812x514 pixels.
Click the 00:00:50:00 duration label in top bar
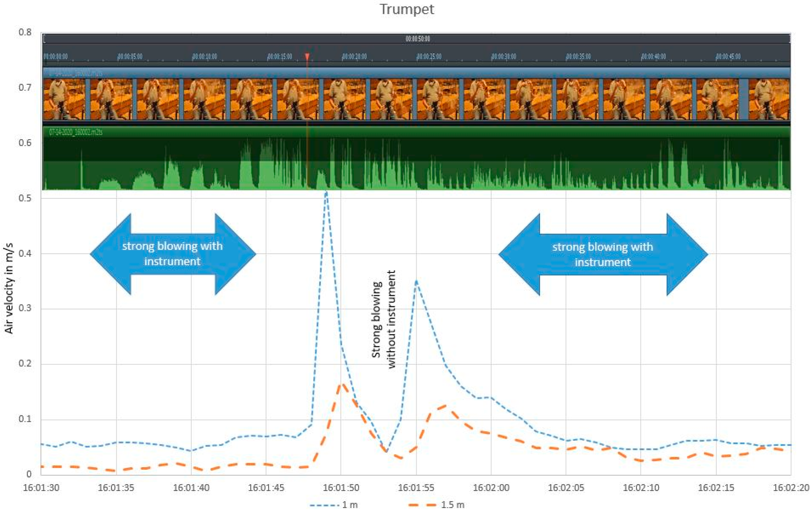point(417,39)
